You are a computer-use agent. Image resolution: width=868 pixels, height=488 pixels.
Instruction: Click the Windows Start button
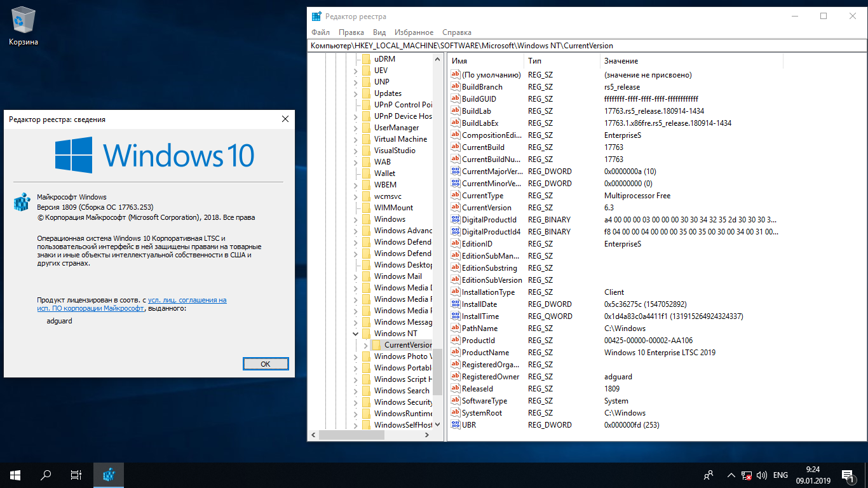click(x=15, y=475)
